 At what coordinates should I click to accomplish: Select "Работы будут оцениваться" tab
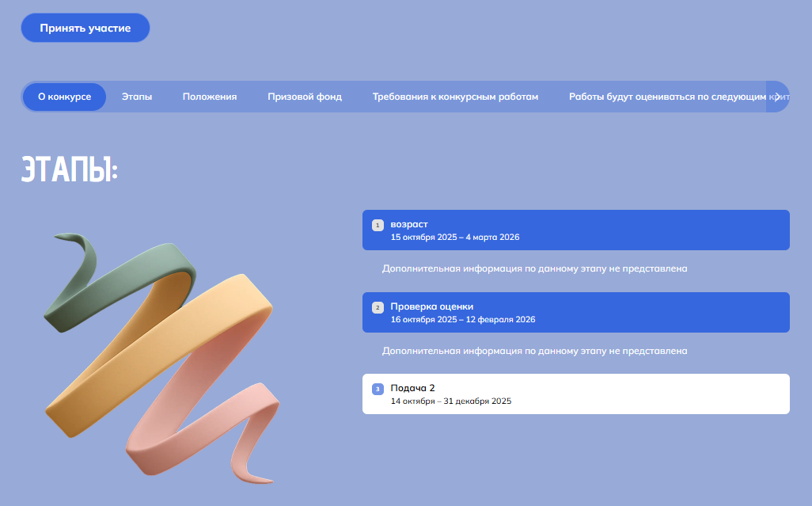[x=667, y=97]
